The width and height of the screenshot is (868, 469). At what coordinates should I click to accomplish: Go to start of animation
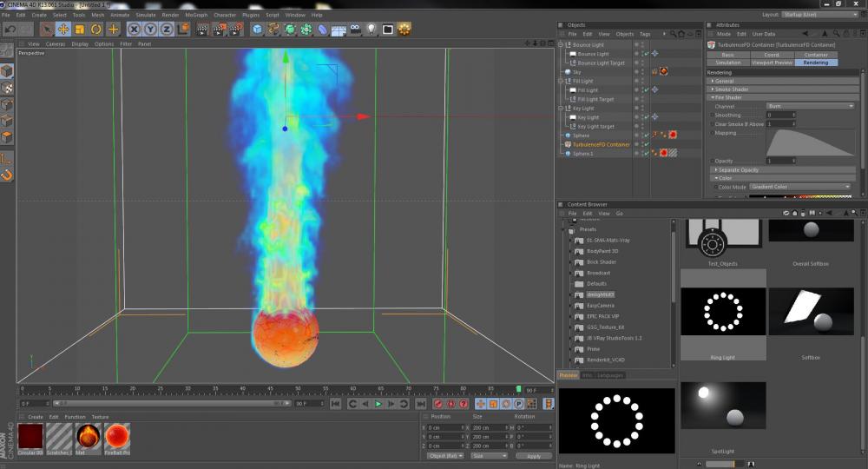[335, 404]
